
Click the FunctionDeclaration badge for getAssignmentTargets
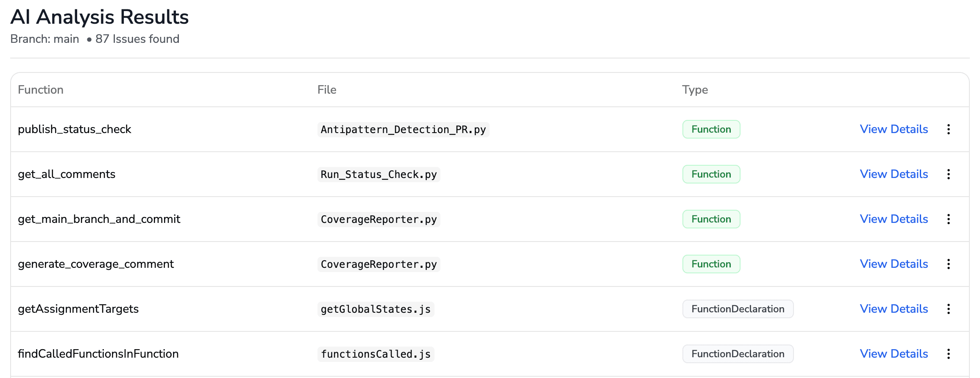(738, 309)
